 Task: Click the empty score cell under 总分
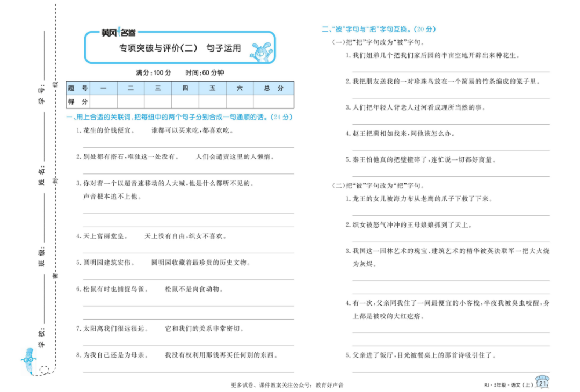tap(274, 101)
